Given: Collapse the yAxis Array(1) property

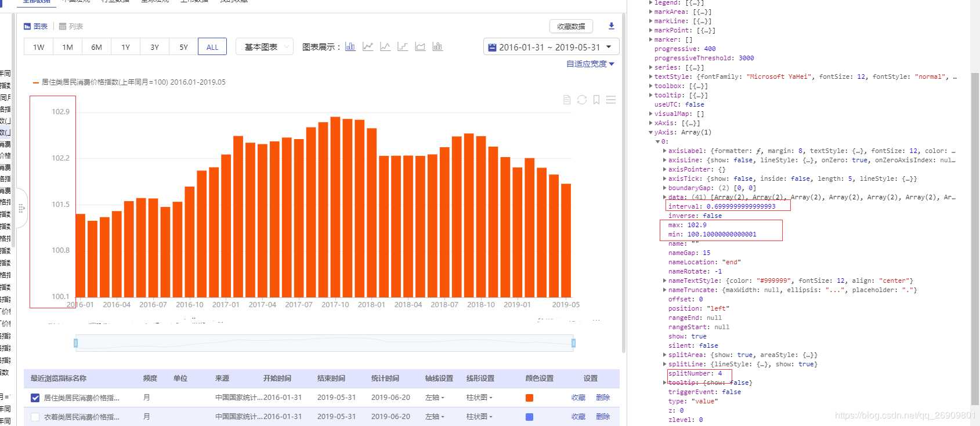Looking at the screenshot, I should pos(650,132).
